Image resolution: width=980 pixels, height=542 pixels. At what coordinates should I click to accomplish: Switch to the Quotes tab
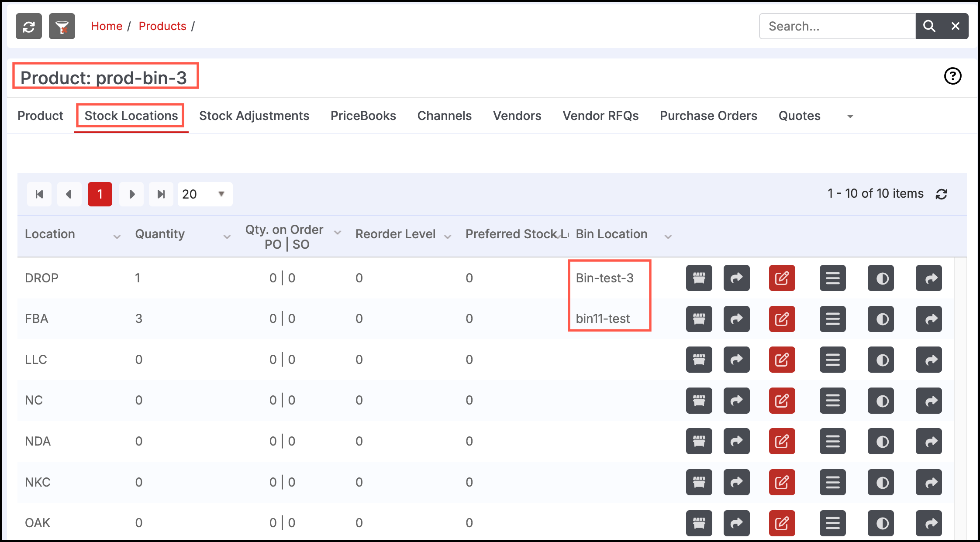tap(800, 116)
